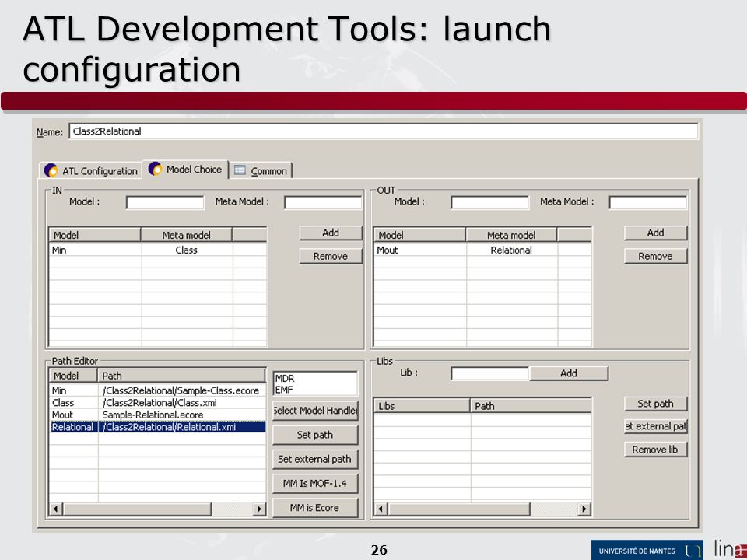Select the Mout row in OUT table
747x560 pixels.
(483, 250)
